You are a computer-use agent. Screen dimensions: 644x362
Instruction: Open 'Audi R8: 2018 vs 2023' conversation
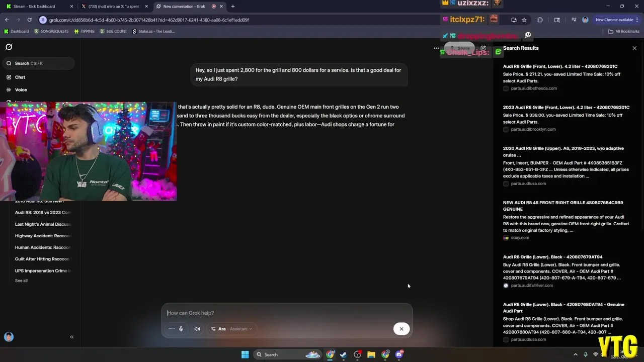43,213
